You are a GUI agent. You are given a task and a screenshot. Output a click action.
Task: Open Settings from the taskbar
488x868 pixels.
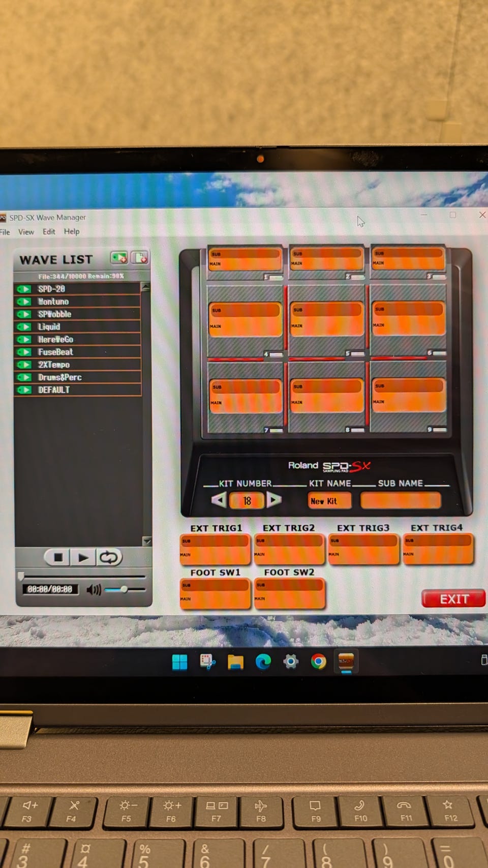click(x=291, y=662)
